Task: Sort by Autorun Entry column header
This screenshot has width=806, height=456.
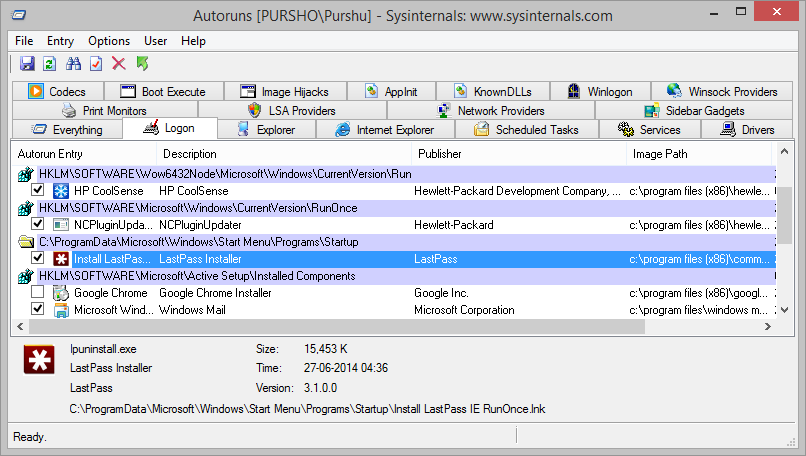Action: 84,154
